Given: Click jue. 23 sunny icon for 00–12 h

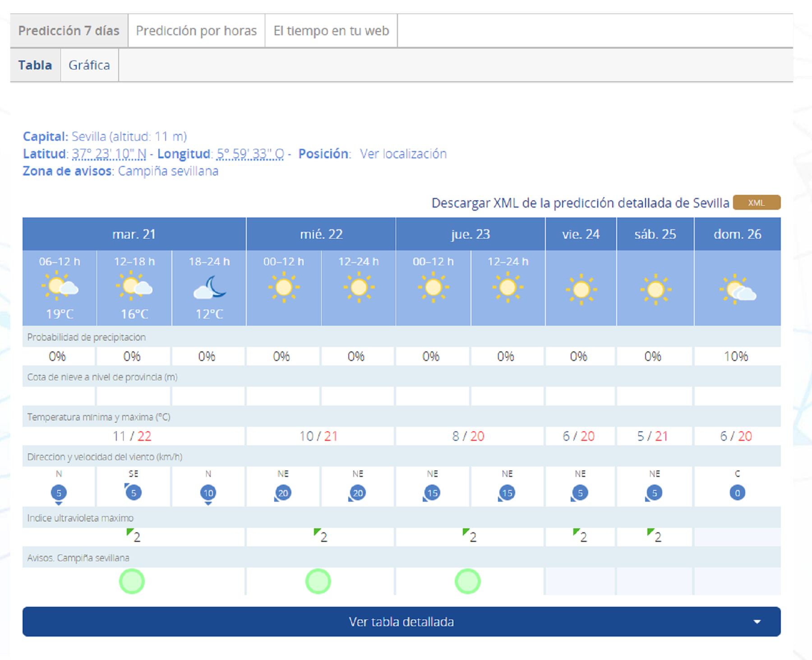Looking at the screenshot, I should [433, 287].
